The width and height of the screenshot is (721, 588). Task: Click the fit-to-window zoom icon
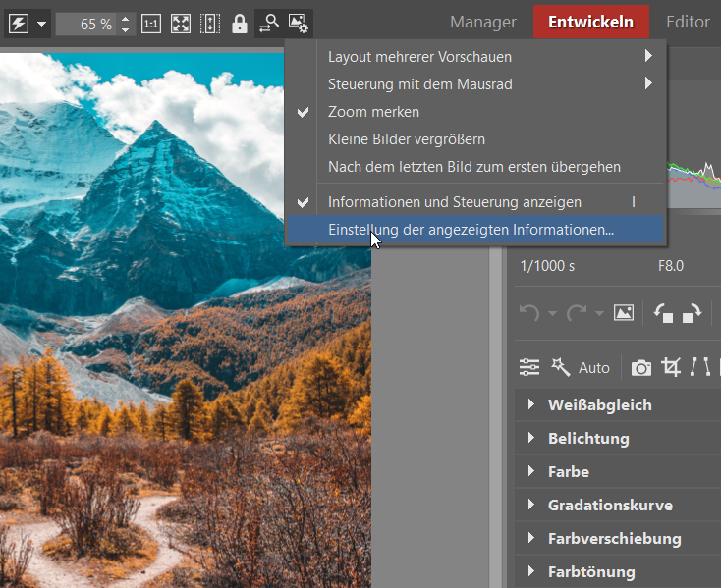[x=181, y=24]
